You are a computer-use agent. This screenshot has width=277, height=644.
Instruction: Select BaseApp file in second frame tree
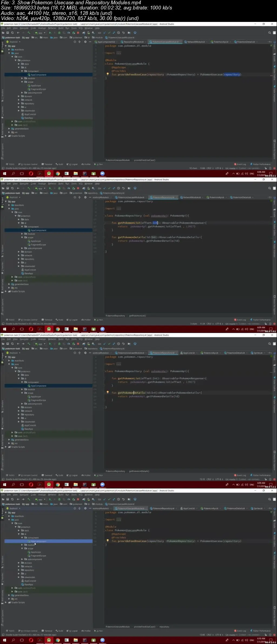click(x=27, y=273)
